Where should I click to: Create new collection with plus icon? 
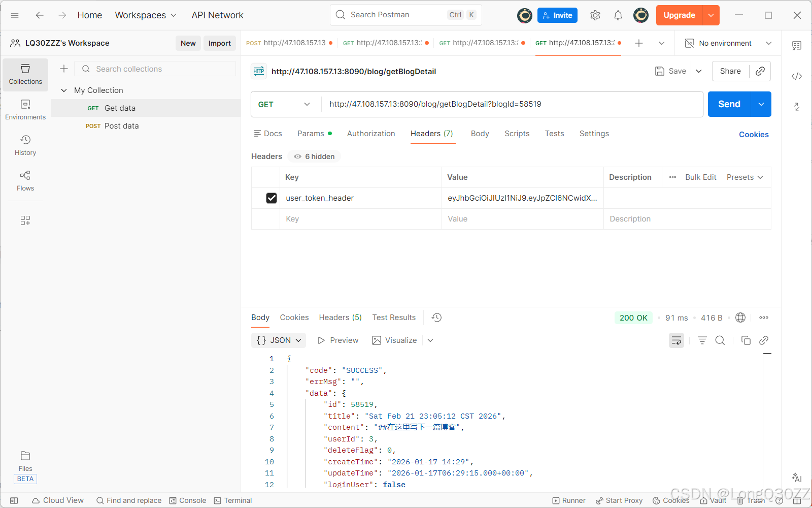[64, 69]
